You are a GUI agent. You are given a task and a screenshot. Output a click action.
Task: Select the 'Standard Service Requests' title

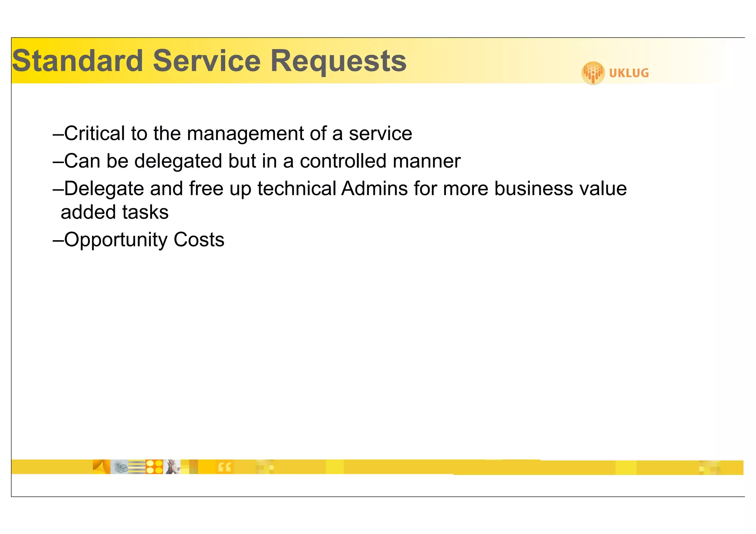pyautogui.click(x=209, y=61)
